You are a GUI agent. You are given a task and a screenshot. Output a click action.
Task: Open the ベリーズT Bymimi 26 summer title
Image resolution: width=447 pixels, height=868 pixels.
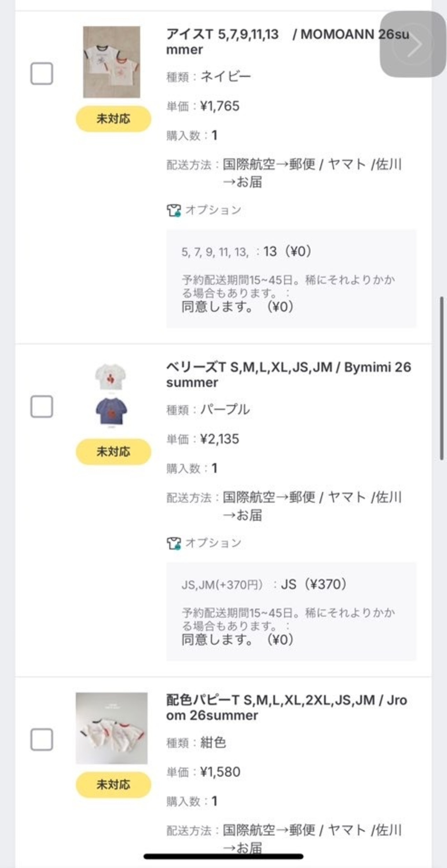(x=288, y=375)
